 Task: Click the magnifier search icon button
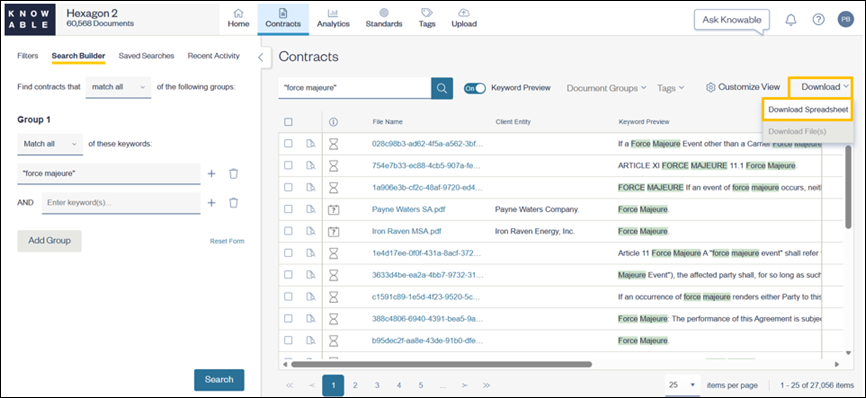[442, 88]
